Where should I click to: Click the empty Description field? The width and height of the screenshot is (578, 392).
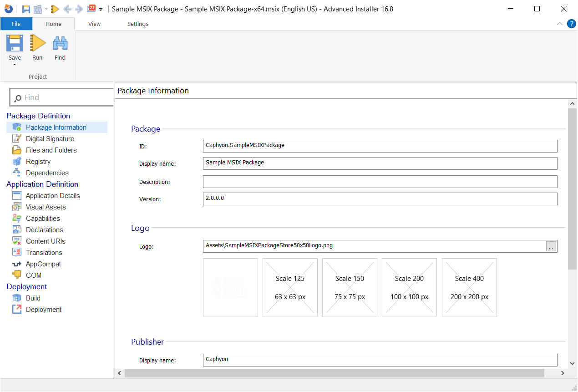380,182
